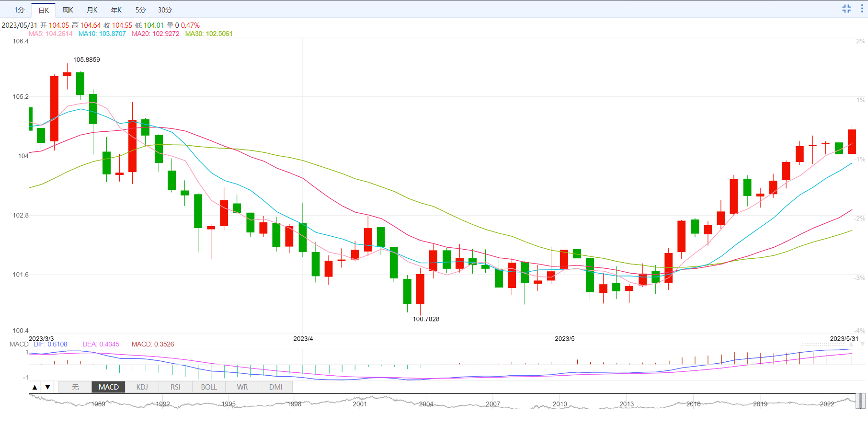Click the gray up triangle under 2023/5/31
868x426 pixels.
tap(851, 345)
